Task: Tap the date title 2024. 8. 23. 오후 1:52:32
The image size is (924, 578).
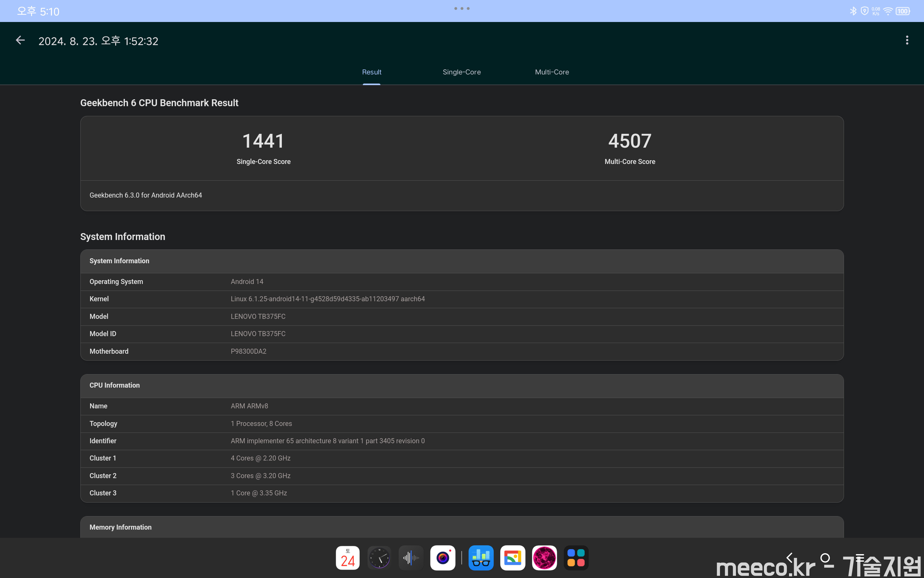Action: [98, 41]
